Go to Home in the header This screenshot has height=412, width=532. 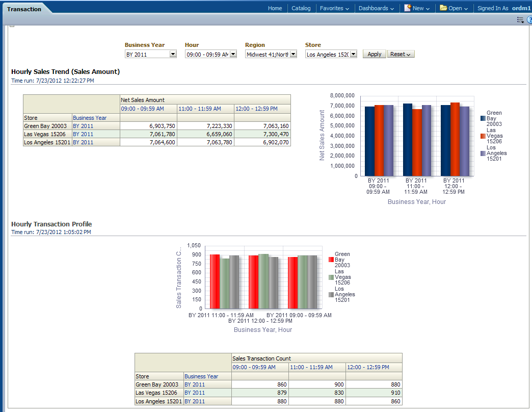click(x=275, y=8)
